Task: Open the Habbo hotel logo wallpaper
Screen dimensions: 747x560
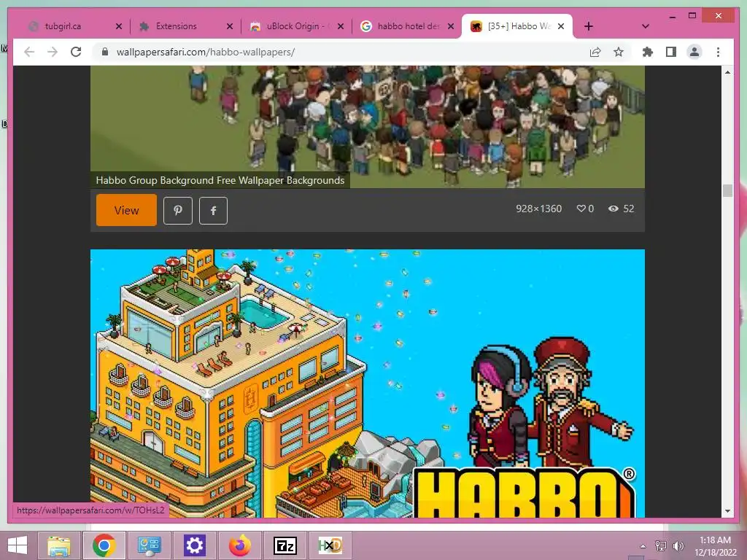Action: tap(368, 384)
